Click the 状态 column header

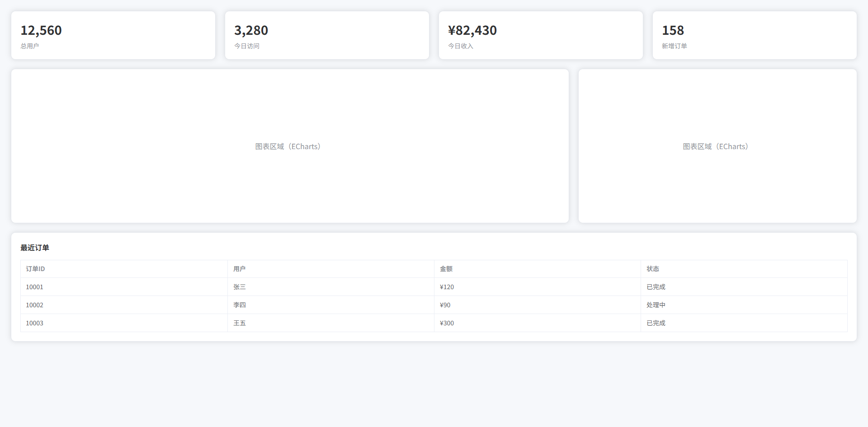pyautogui.click(x=652, y=269)
